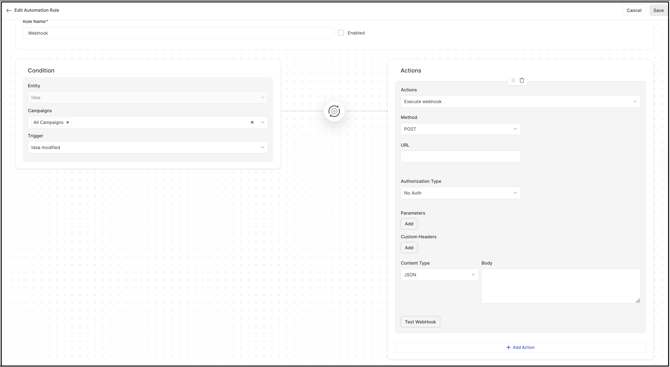Open the Method dropdown showing POST
This screenshot has height=367, width=670.
460,129
